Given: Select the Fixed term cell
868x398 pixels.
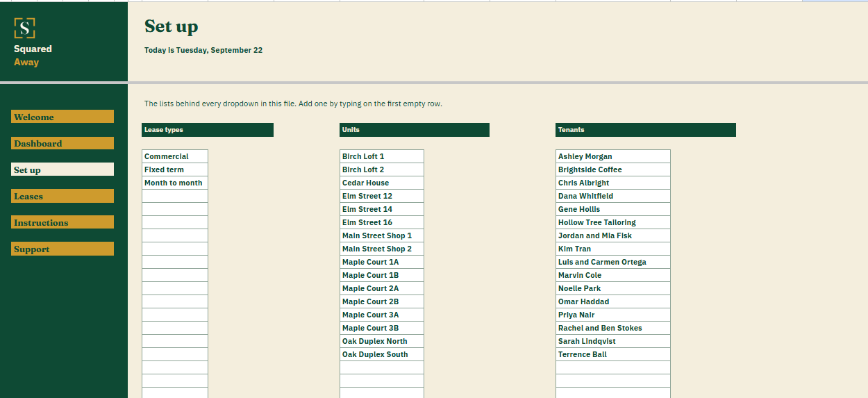Looking at the screenshot, I should point(175,169).
